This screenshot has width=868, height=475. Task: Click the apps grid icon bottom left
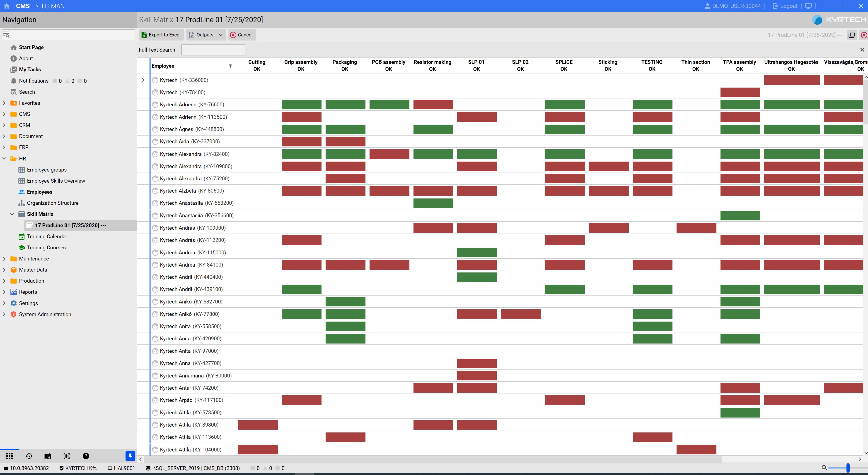click(x=10, y=456)
